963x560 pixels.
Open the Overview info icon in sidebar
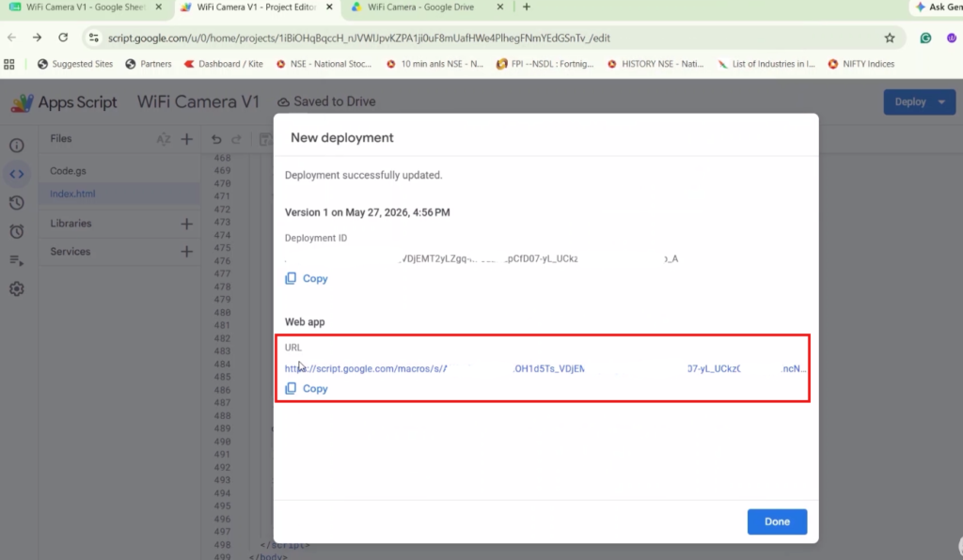17,146
